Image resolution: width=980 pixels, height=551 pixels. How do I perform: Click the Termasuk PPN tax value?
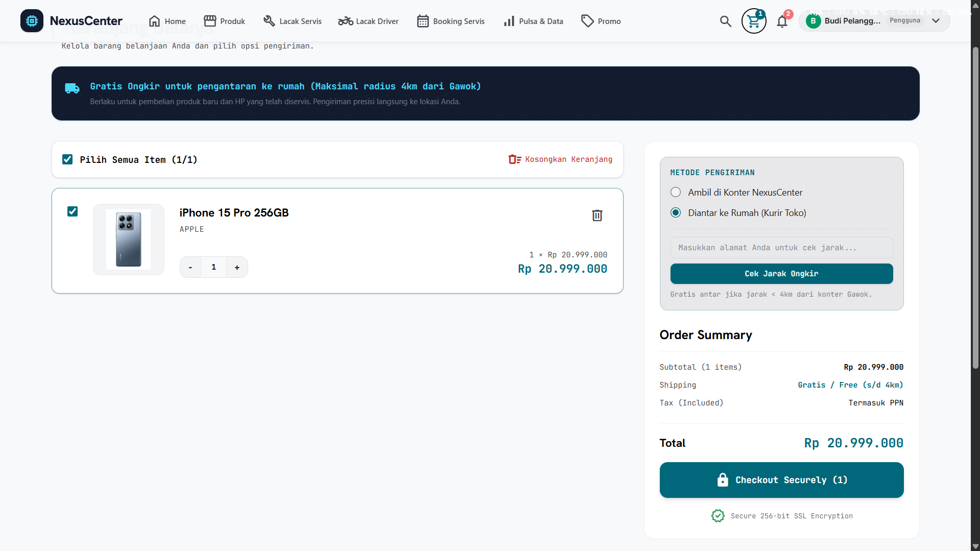[x=876, y=403]
